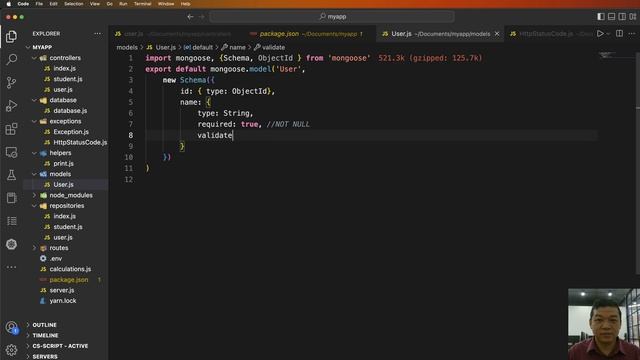The image size is (640, 360).
Task: Open the Manage gear icon
Action: [x=11, y=350]
